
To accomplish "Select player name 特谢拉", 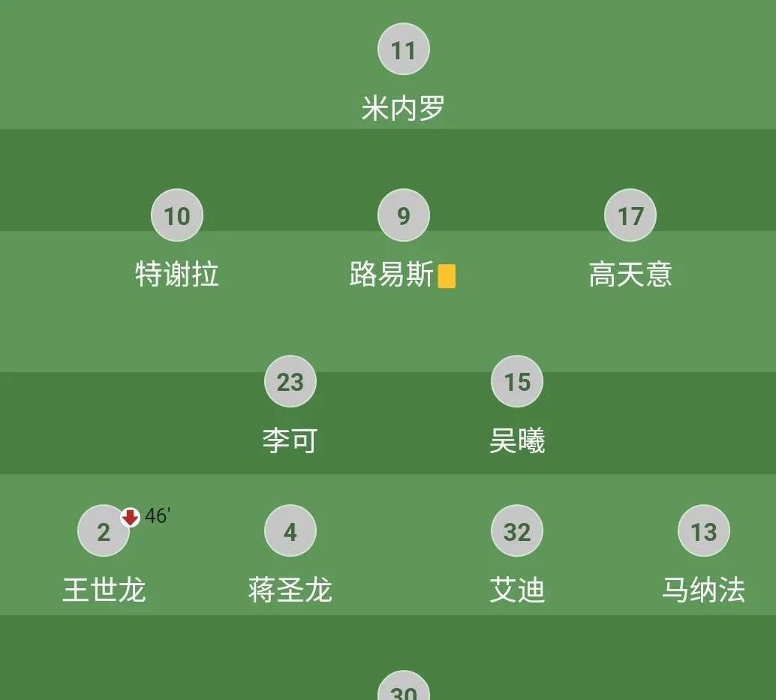I will (x=177, y=275).
